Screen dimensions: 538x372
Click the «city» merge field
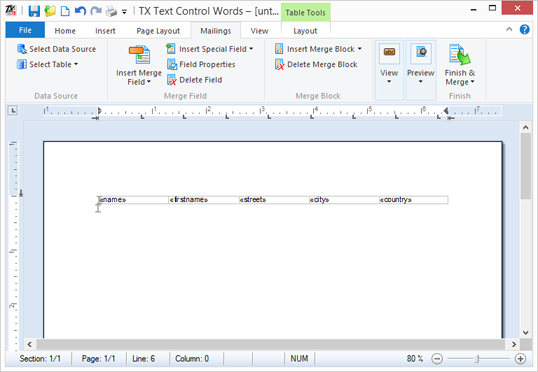point(319,199)
